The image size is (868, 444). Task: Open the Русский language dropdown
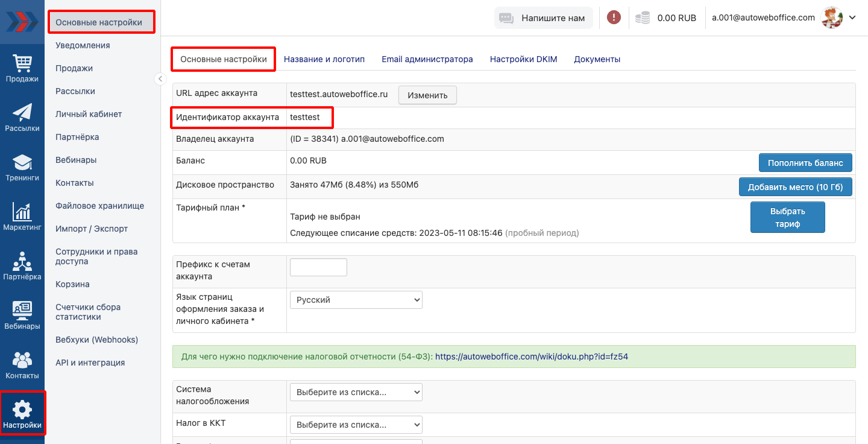tap(356, 300)
